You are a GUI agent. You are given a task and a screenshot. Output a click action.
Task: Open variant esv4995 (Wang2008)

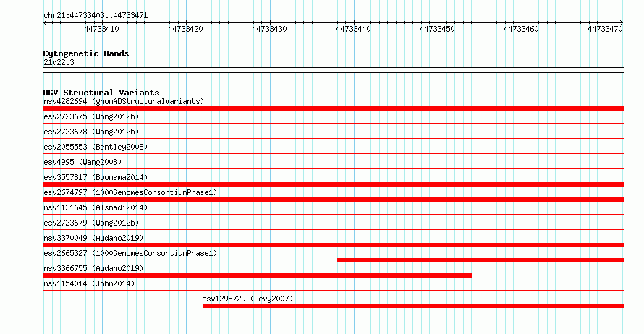(82, 162)
